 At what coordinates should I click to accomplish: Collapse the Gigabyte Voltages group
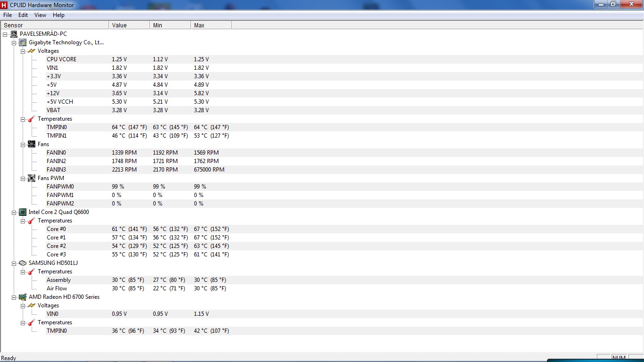tap(23, 51)
